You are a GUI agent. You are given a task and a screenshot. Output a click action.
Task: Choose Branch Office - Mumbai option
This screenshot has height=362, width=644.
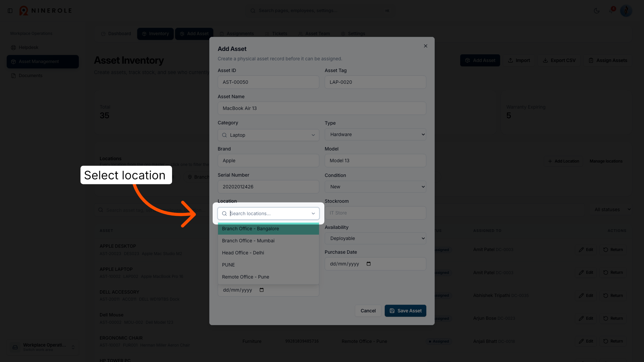tap(268, 241)
